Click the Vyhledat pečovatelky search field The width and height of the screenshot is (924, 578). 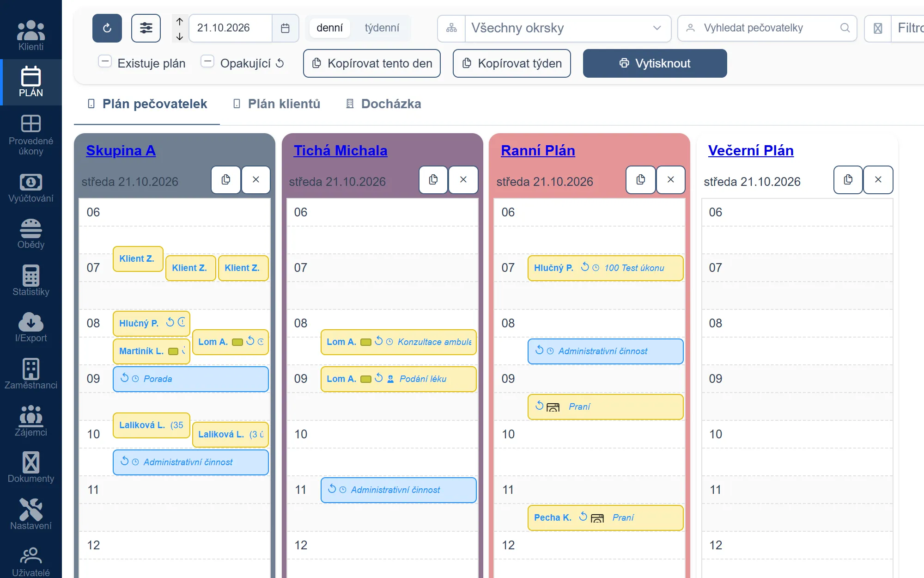[x=767, y=28]
